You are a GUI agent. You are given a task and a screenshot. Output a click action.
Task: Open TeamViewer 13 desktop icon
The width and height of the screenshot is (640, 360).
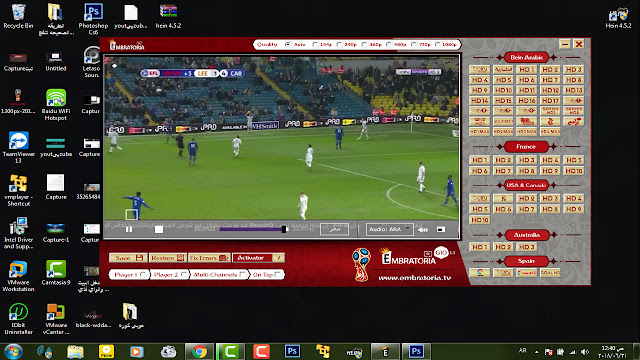18,147
